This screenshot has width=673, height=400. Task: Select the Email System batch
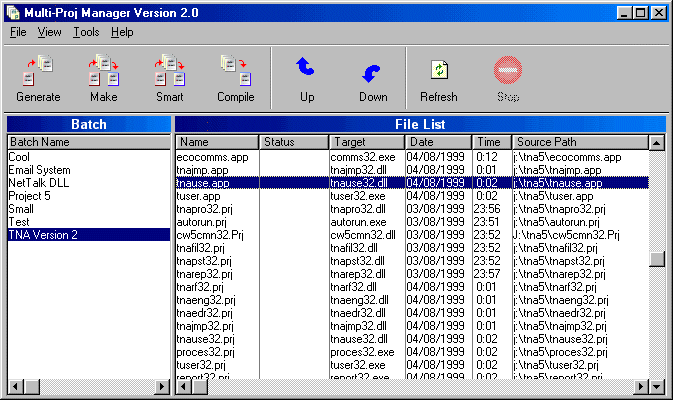(x=40, y=170)
